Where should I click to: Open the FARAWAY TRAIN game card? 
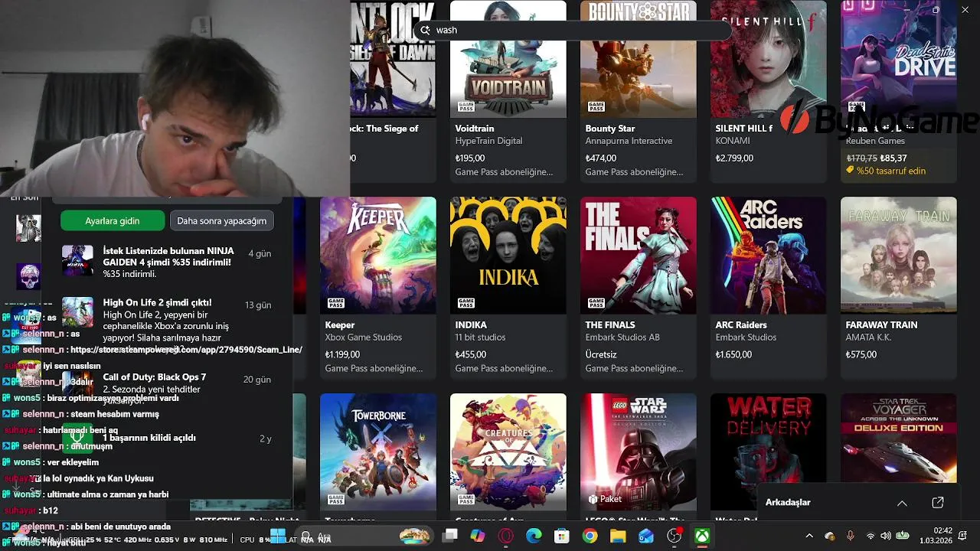tap(899, 287)
